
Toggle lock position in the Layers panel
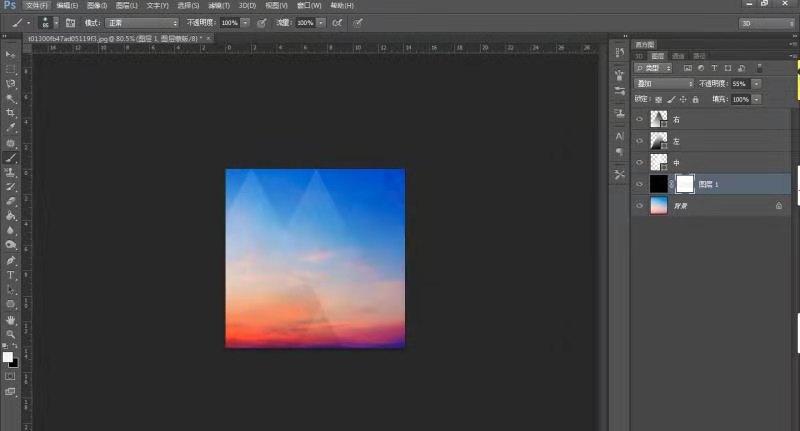[683, 99]
